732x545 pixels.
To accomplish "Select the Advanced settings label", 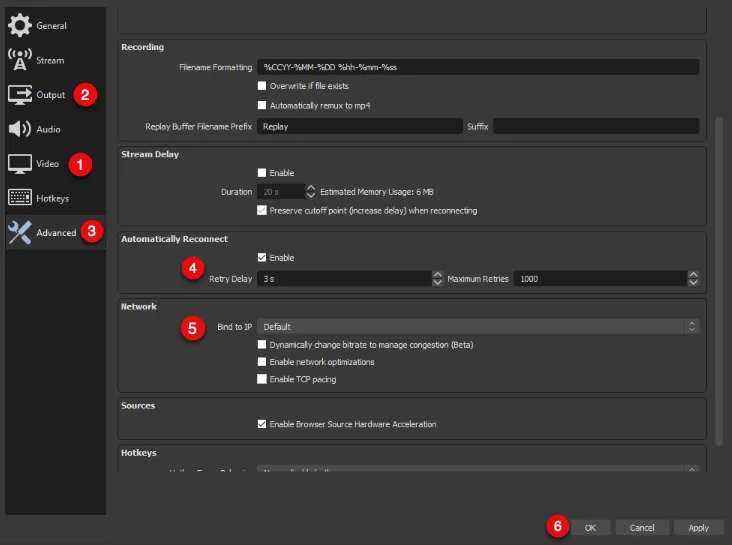I will click(56, 233).
